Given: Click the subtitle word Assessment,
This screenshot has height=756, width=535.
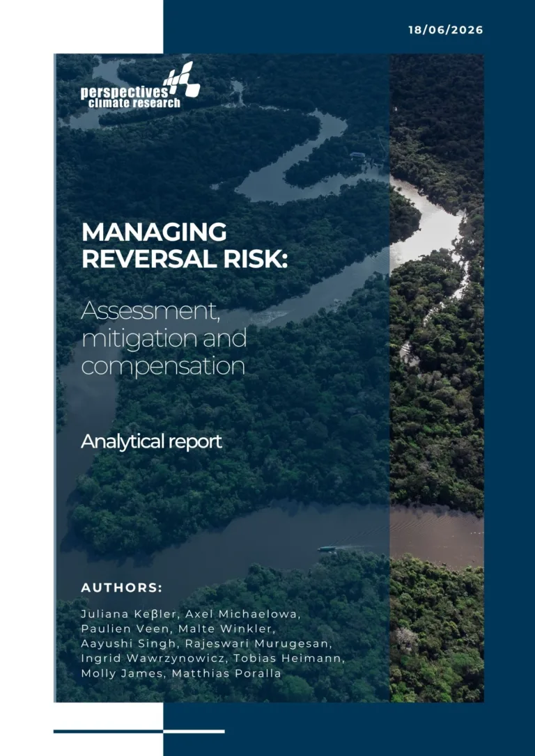Looking at the screenshot, I should 150,312.
